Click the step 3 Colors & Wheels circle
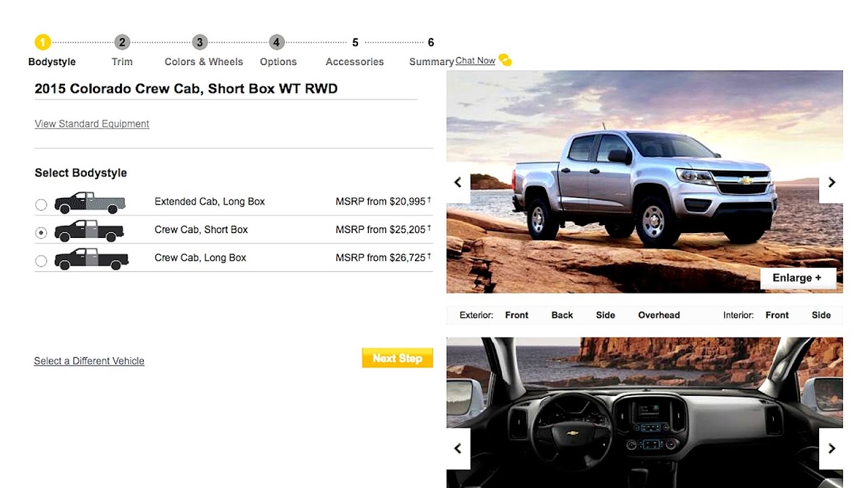 199,42
